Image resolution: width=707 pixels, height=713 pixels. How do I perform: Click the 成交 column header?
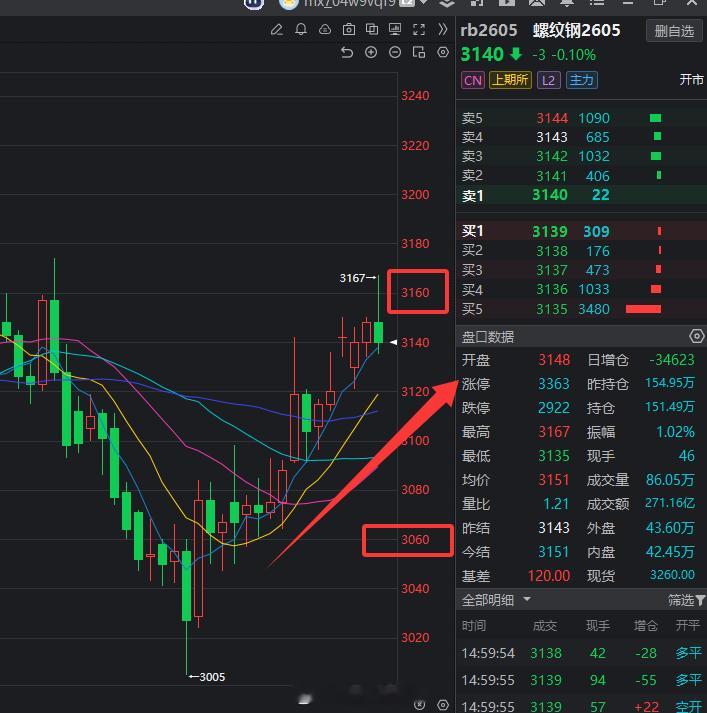click(x=544, y=626)
